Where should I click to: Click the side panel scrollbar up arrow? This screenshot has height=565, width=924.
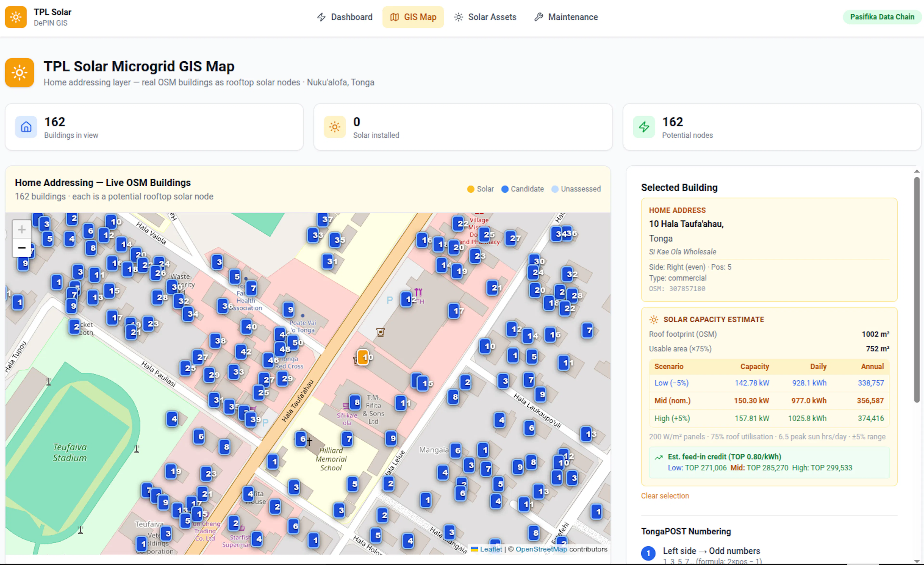(x=917, y=171)
